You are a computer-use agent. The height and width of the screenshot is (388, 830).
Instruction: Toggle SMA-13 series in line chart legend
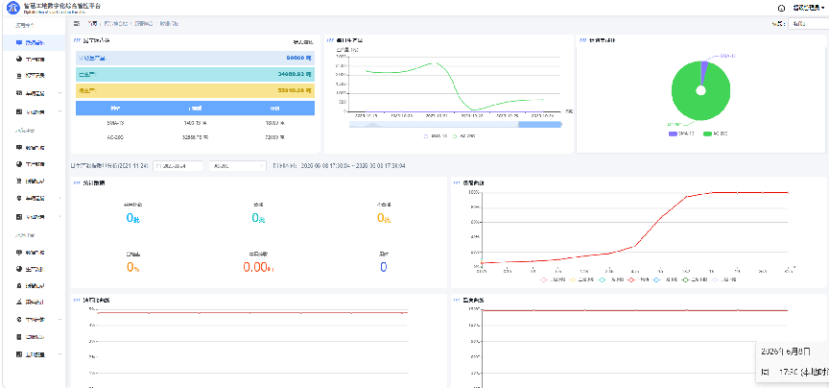(436, 136)
